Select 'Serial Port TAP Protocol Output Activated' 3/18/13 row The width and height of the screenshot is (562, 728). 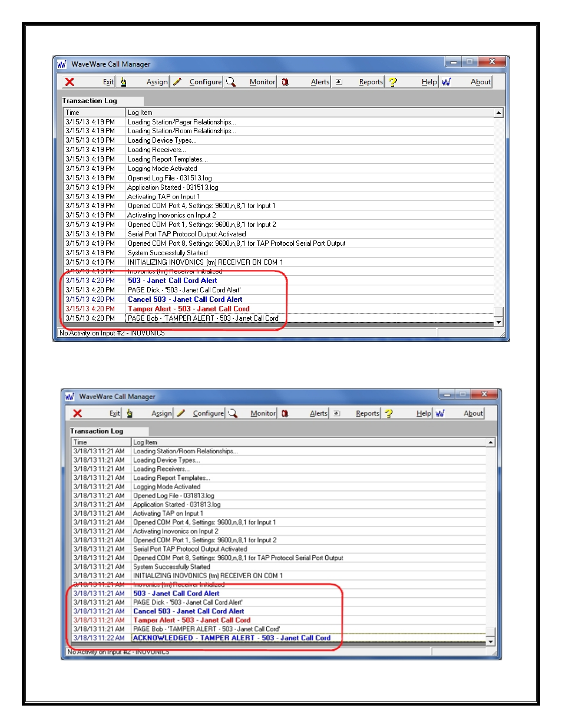tap(279, 549)
